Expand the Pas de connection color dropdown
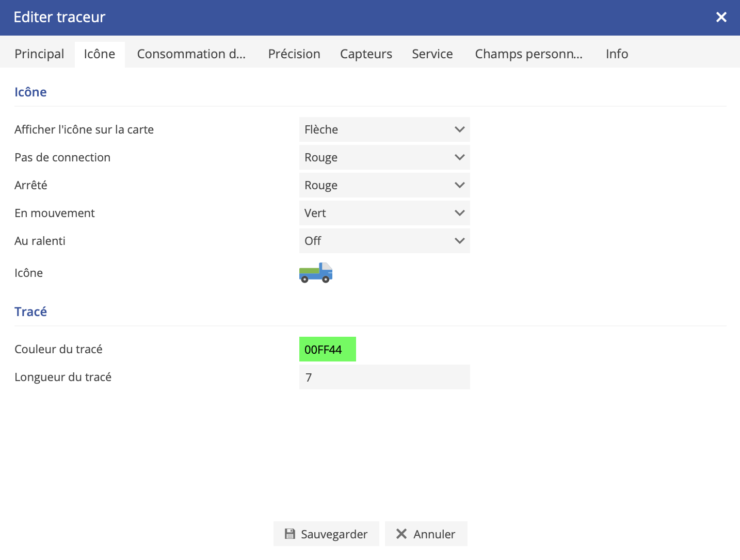This screenshot has width=740, height=560. tap(384, 157)
